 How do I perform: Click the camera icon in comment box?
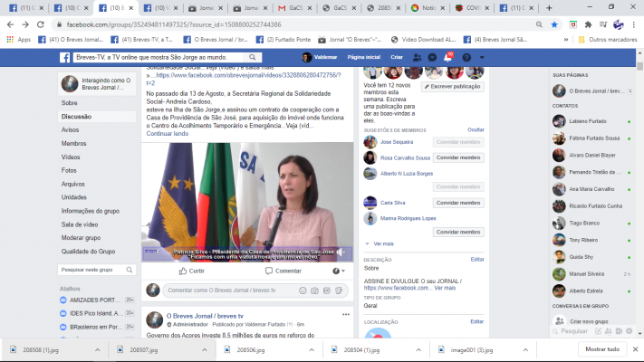[x=313, y=291]
